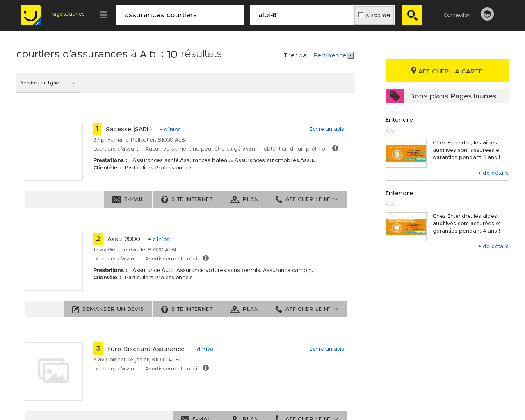The image size is (525, 420).
Task: Open Plan for Assu 2000
Action: pyautogui.click(x=244, y=309)
